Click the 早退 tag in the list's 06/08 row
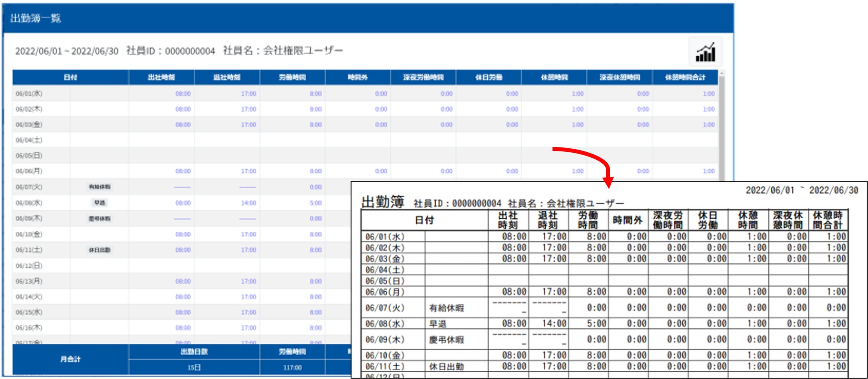The height and width of the screenshot is (379, 868). pos(100,203)
